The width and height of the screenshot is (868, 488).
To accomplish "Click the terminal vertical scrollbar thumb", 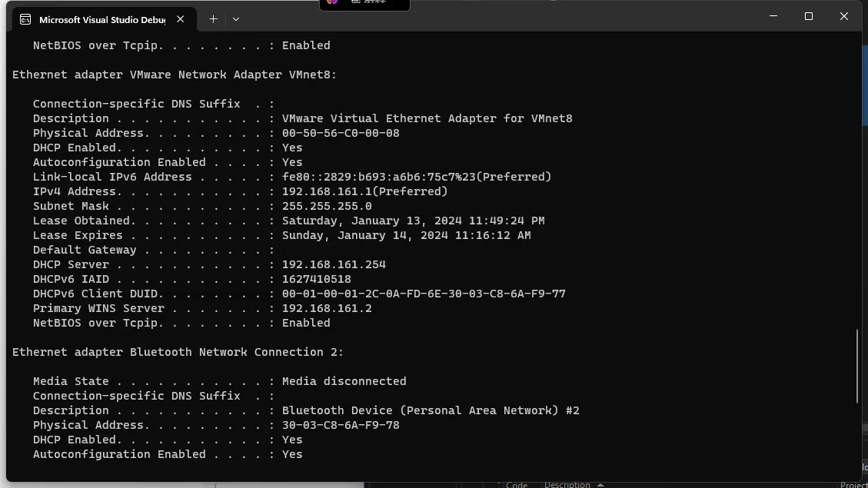I will [857, 366].
